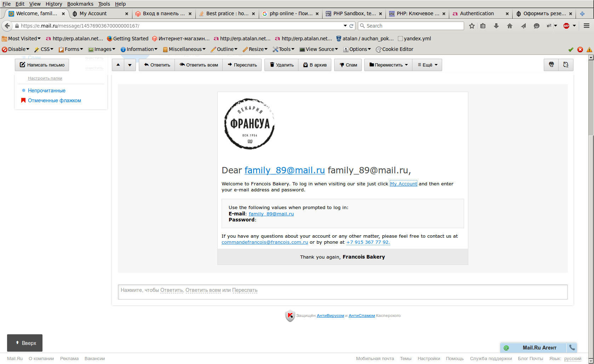Click the Mail.Ru Agent @ status icon
This screenshot has height=364, width=594.
tap(506, 348)
